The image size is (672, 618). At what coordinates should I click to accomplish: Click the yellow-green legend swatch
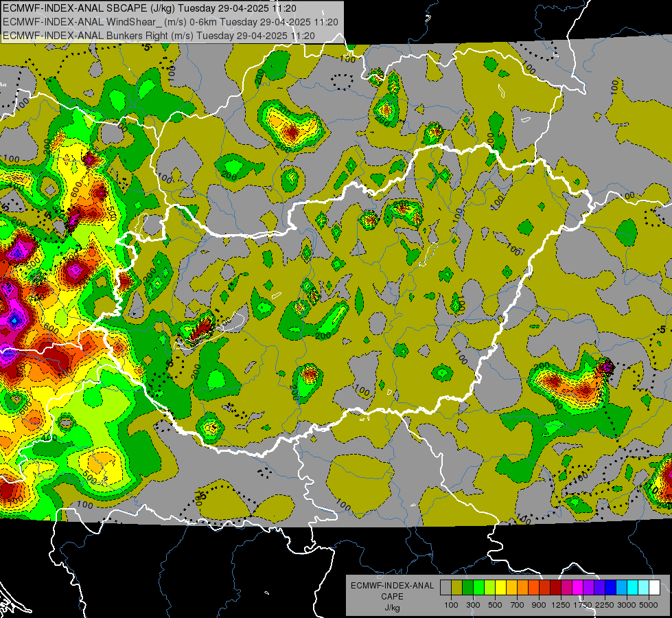tap(489, 588)
